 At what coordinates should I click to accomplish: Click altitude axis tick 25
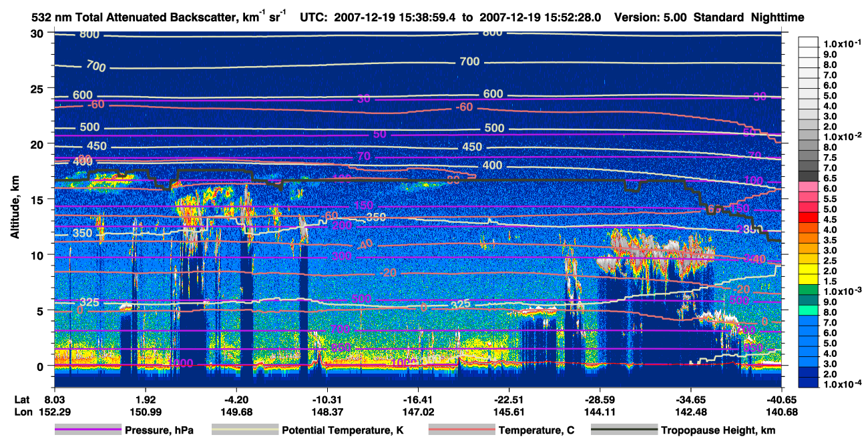pos(38,89)
